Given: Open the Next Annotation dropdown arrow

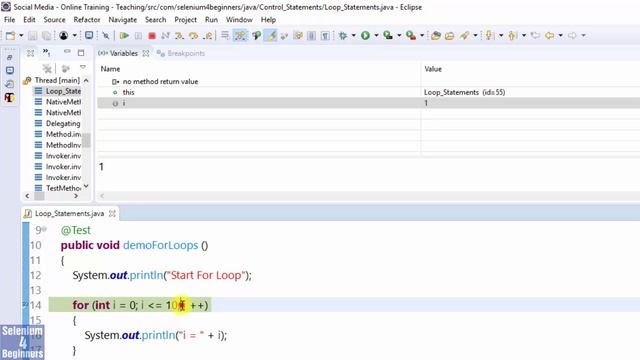Looking at the screenshot, I should (x=501, y=36).
